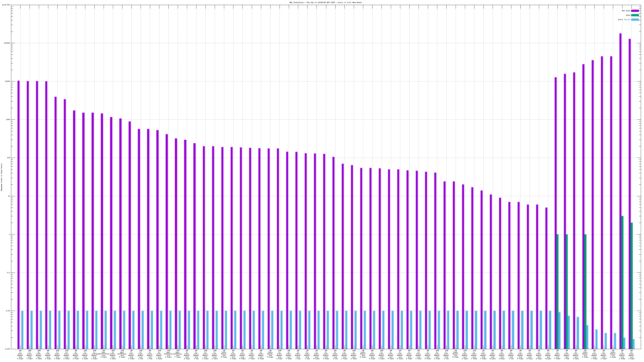Click the zen.spamhaus.org 8 hops axis label

pyautogui.click(x=168, y=354)
